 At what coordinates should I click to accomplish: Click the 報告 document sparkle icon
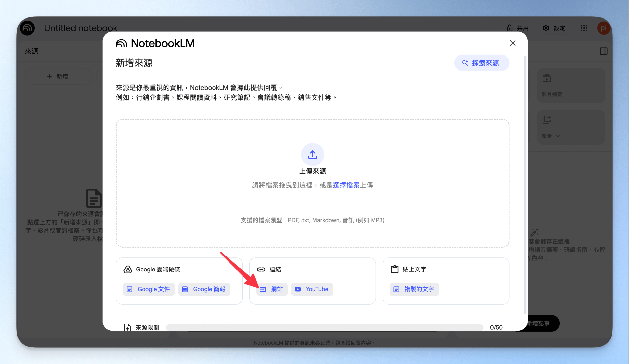[x=547, y=120]
